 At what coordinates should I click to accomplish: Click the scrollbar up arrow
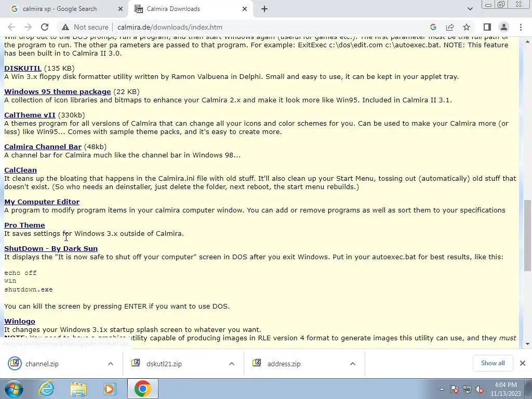point(527,42)
